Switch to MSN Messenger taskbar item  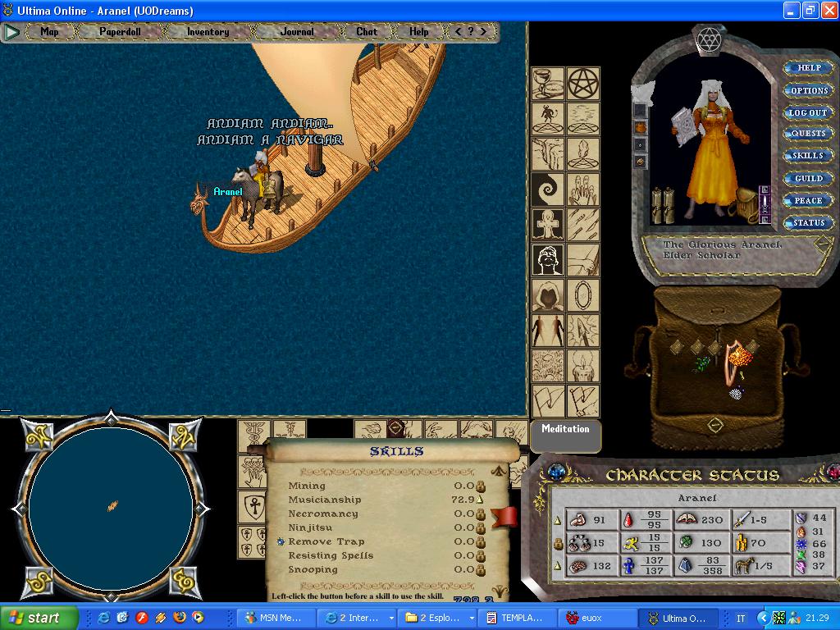click(274, 618)
